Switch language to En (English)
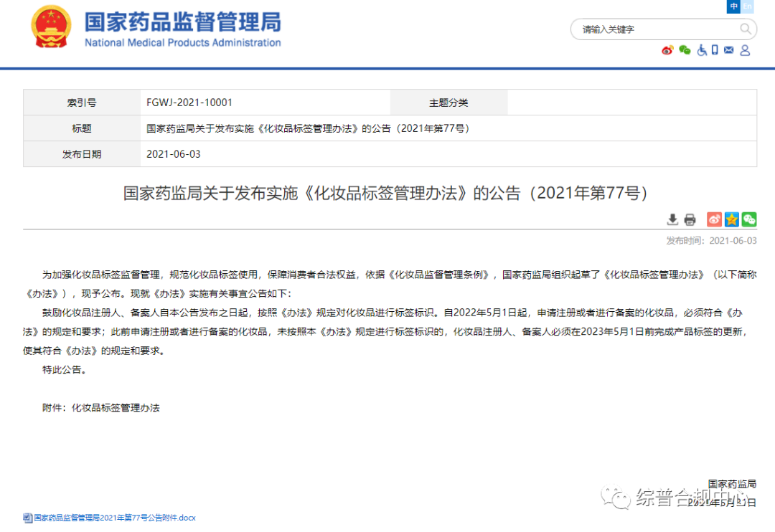This screenshot has height=532, width=775. point(747,6)
